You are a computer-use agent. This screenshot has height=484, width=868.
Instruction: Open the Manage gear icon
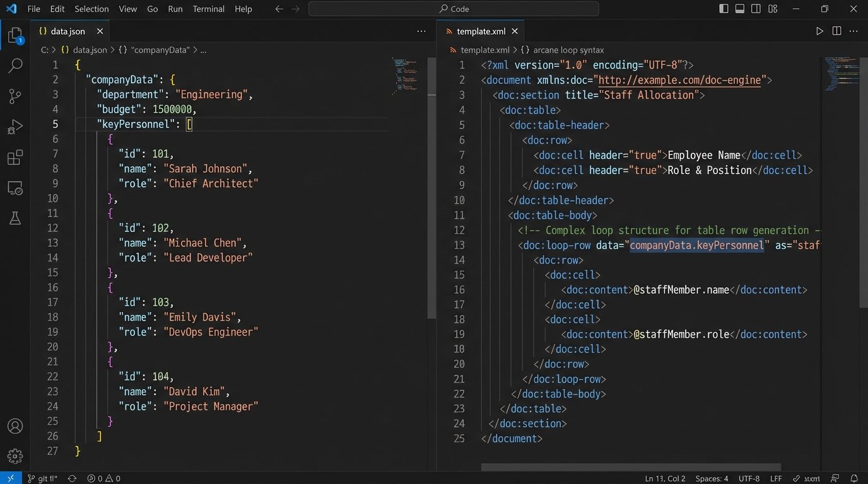tap(15, 456)
